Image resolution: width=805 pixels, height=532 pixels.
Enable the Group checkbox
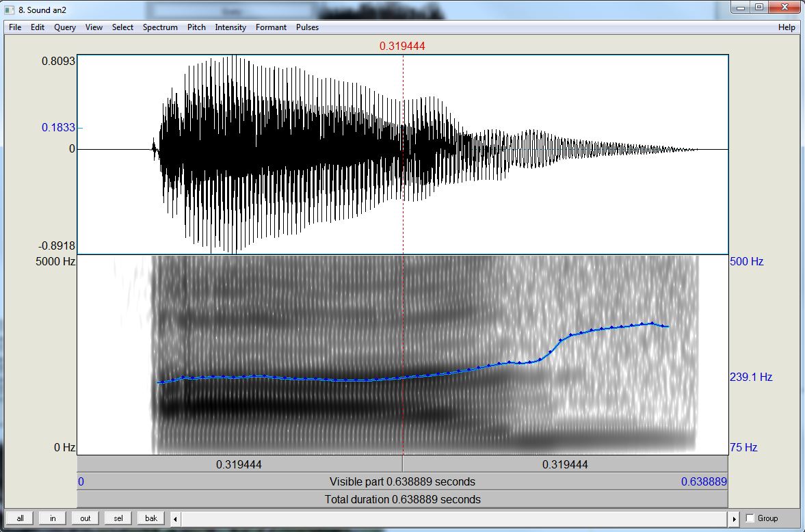point(750,518)
